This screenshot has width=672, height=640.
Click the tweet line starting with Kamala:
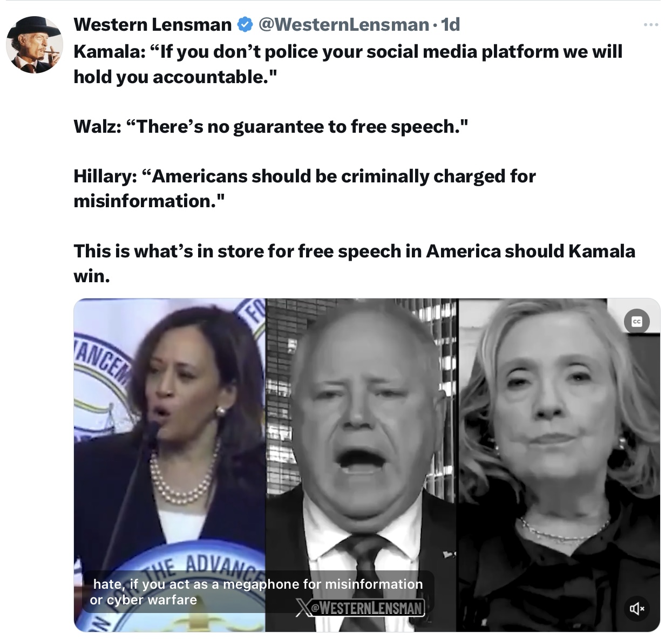click(348, 64)
